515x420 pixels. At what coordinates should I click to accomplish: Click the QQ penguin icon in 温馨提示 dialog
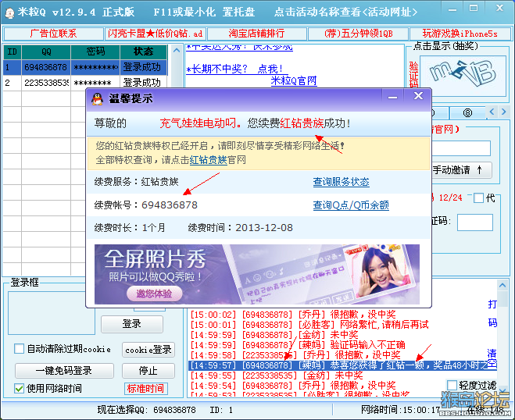(97, 99)
